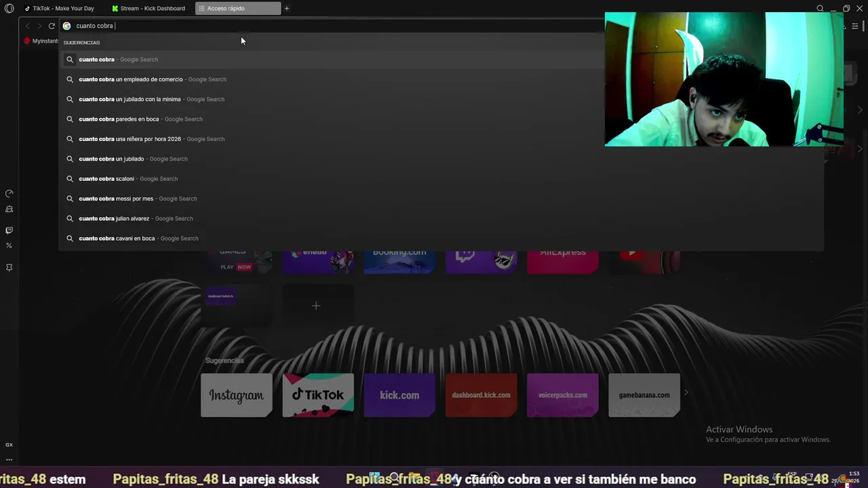Open the eneba speed dial tile
Viewport: 868px width, 488px height.
(318, 262)
